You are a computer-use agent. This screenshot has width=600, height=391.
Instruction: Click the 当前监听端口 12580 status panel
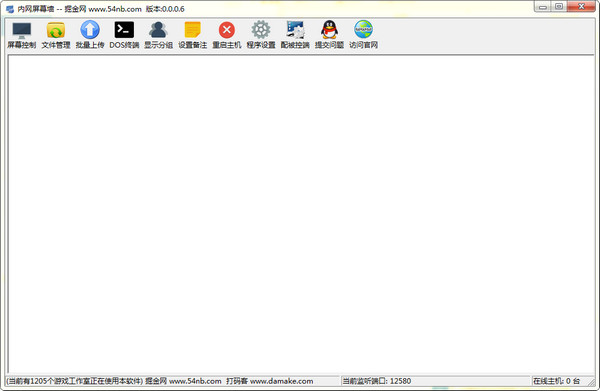tap(435, 381)
